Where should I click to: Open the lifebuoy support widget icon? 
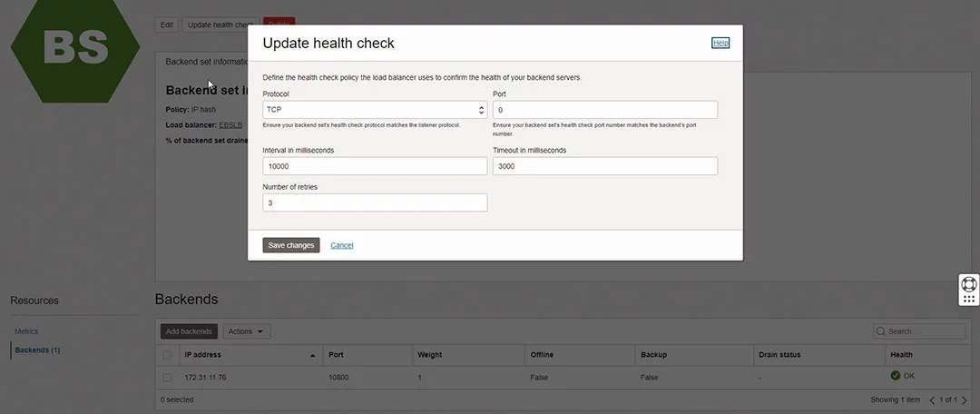969,284
